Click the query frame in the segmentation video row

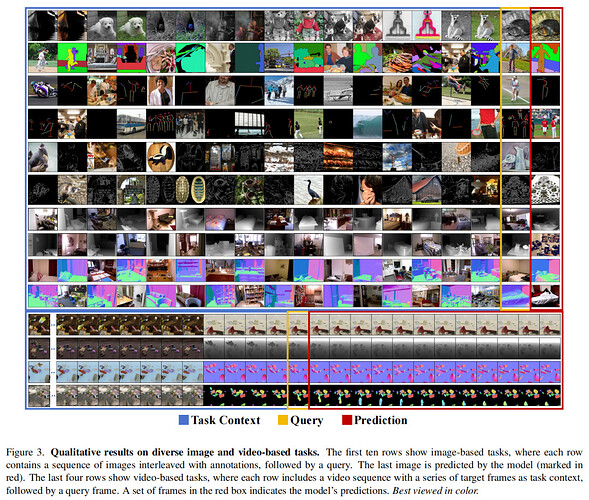point(298,396)
